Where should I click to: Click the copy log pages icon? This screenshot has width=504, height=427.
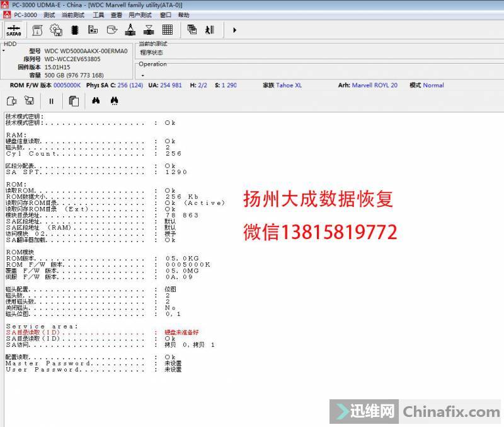(74, 101)
